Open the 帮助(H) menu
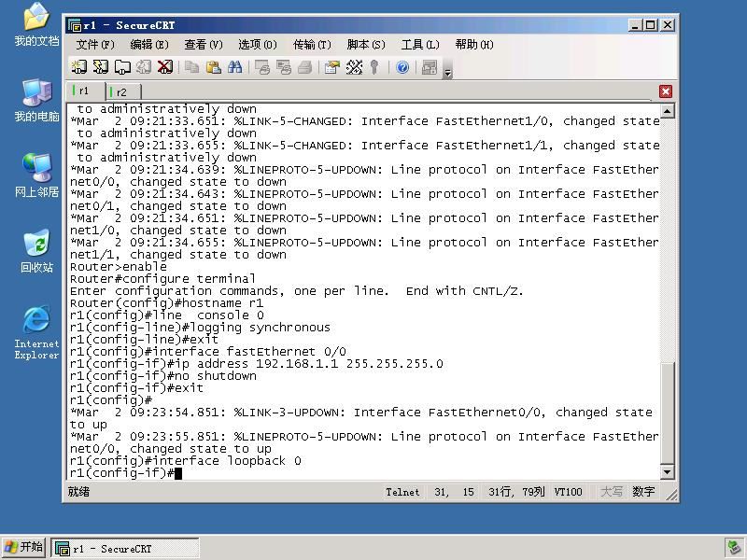Viewport: 747px width, 560px height. point(474,45)
